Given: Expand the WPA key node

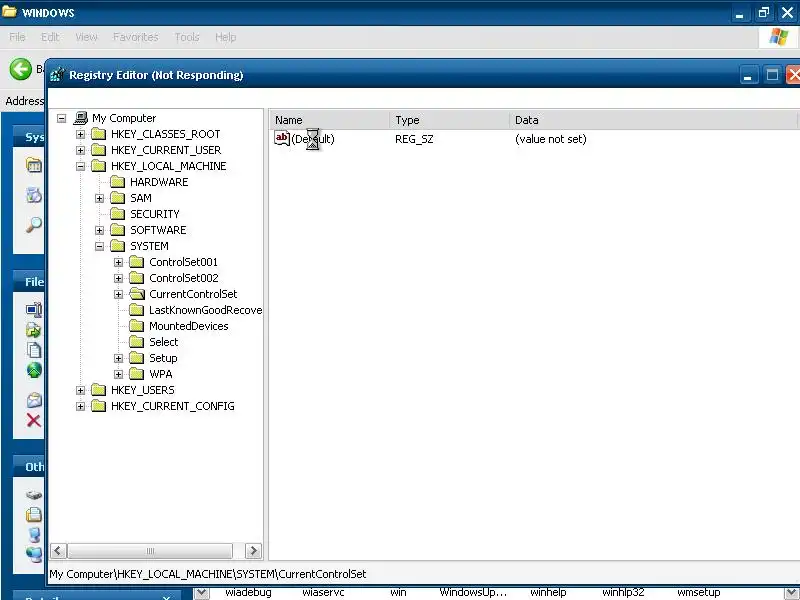Looking at the screenshot, I should pyautogui.click(x=118, y=374).
